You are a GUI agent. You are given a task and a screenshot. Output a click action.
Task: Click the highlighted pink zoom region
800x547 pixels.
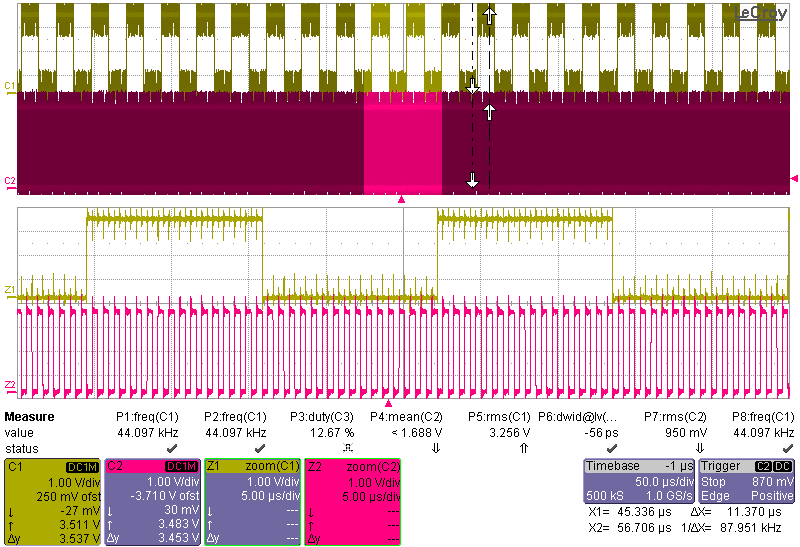click(402, 140)
